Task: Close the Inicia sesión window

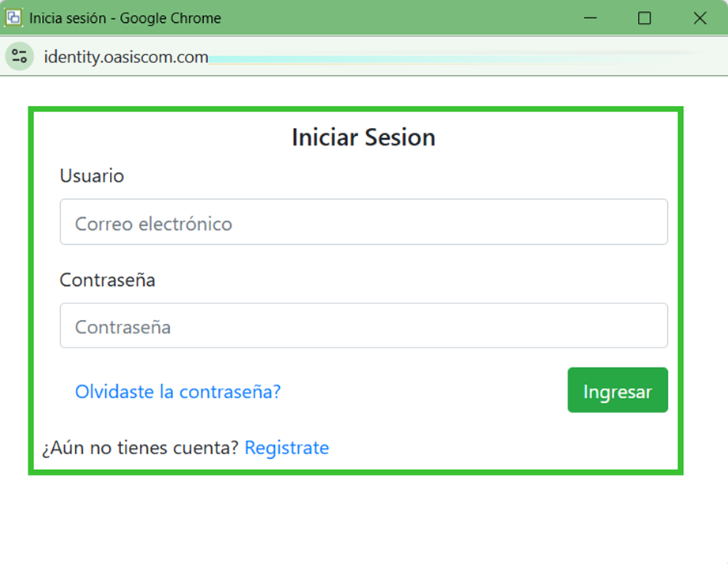Action: [700, 17]
